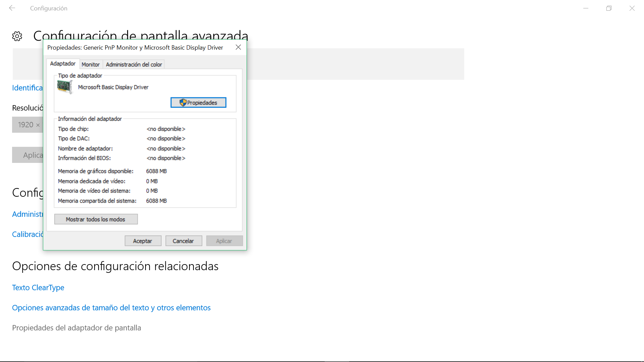Open adapter Propiedades with the shield button

point(198,103)
